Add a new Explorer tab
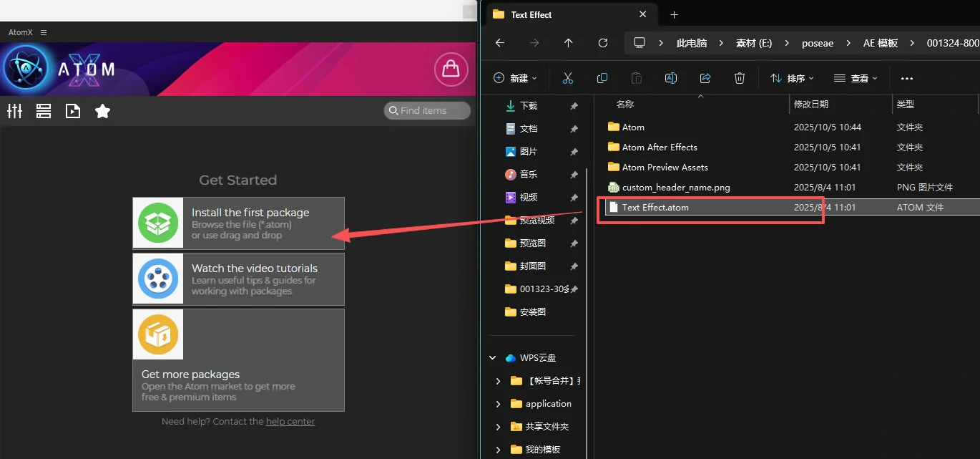Viewport: 980px width, 459px height. pyautogui.click(x=674, y=14)
